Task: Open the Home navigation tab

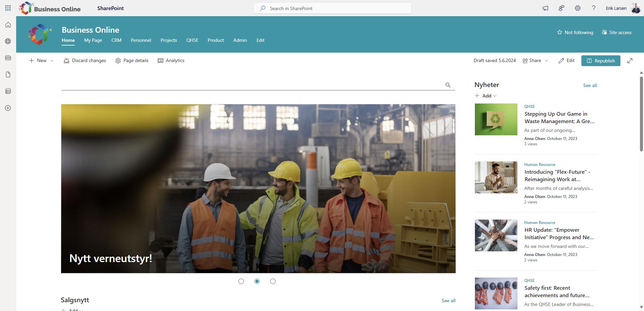Action: [x=68, y=40]
